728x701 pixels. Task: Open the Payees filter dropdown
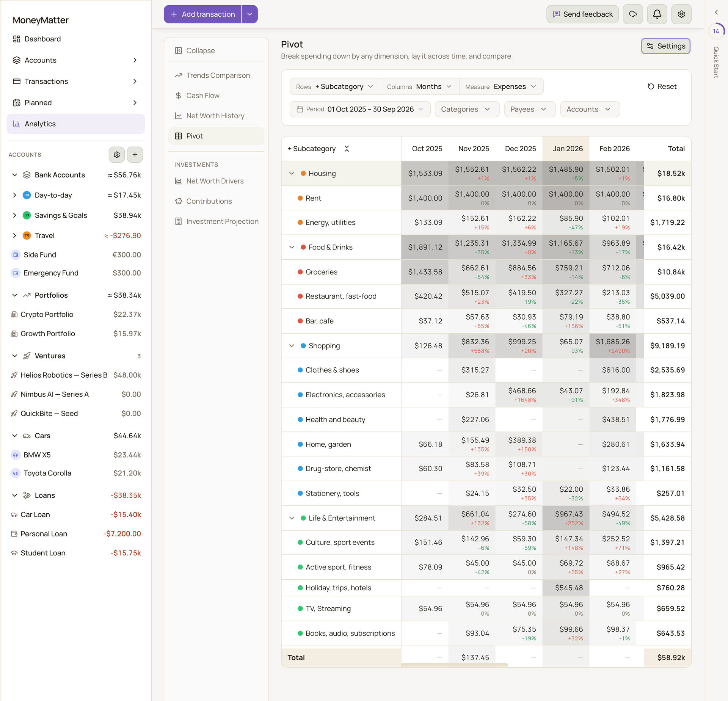pos(529,109)
